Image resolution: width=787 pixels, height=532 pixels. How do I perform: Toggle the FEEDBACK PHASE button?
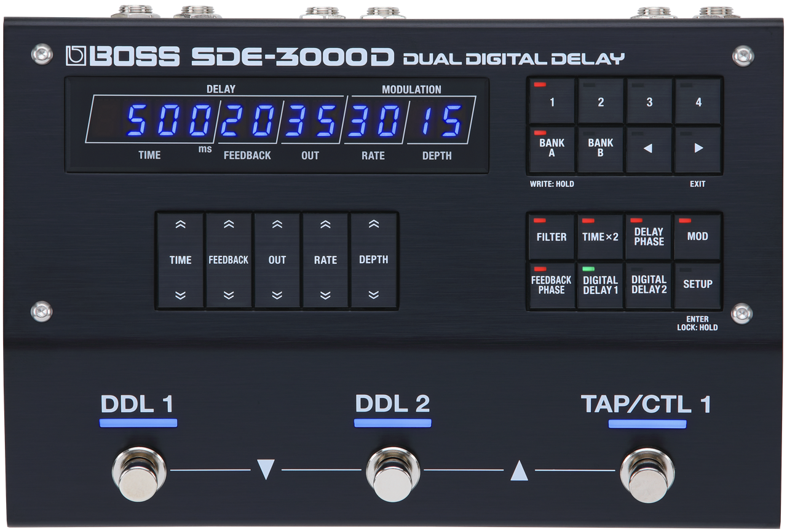coord(552,285)
